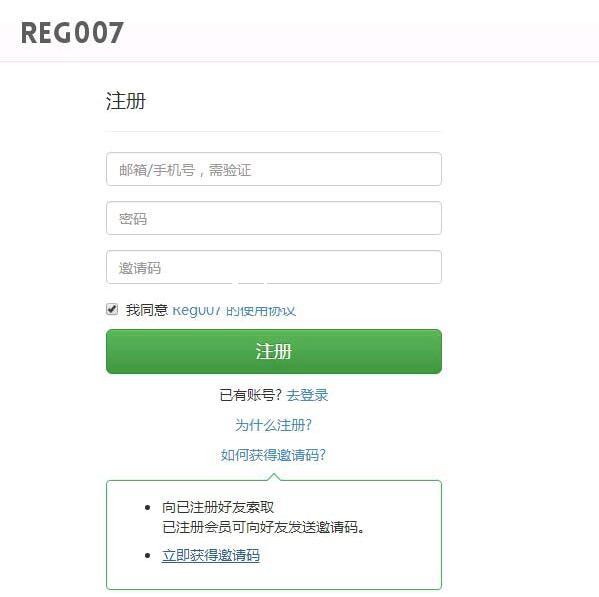The image size is (599, 597).
Task: Open the 立即获得邀请码 link
Action: pyautogui.click(x=211, y=555)
